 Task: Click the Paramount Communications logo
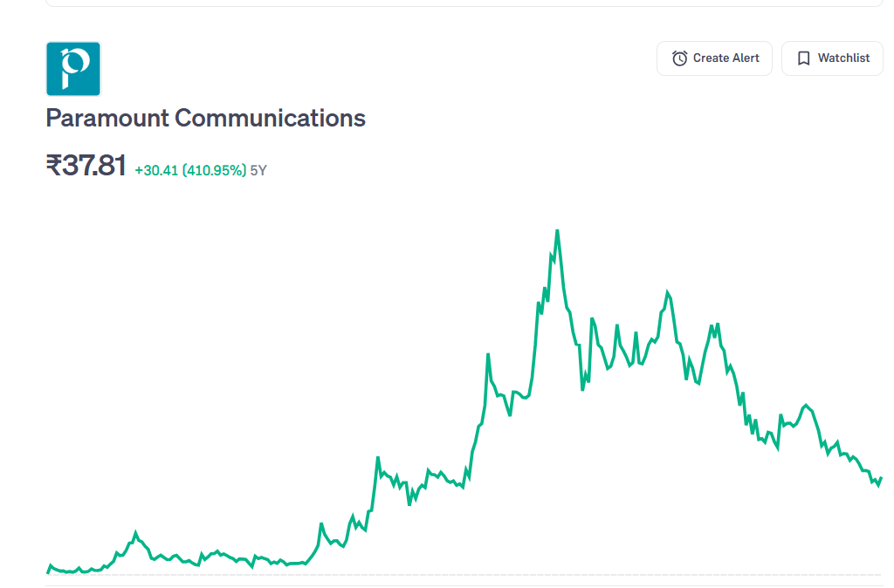click(73, 68)
